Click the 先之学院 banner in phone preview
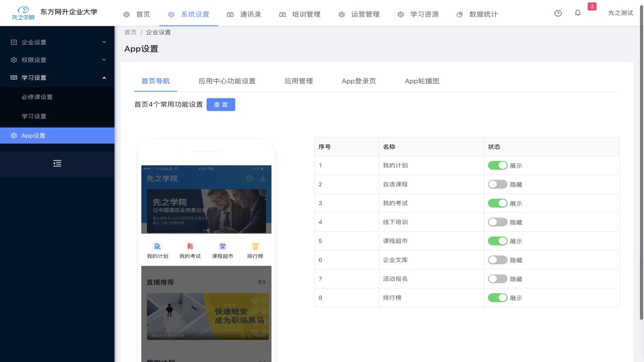This screenshot has height=362, width=644. tap(206, 211)
